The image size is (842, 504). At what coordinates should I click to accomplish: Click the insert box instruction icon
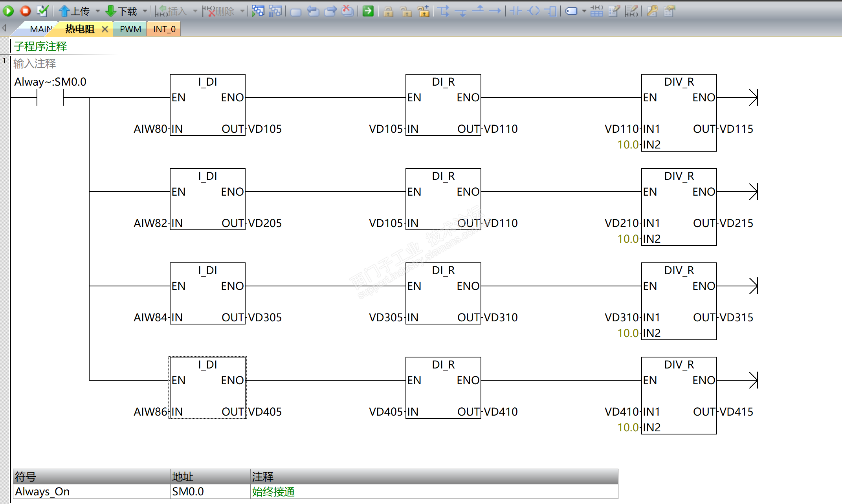tap(552, 11)
